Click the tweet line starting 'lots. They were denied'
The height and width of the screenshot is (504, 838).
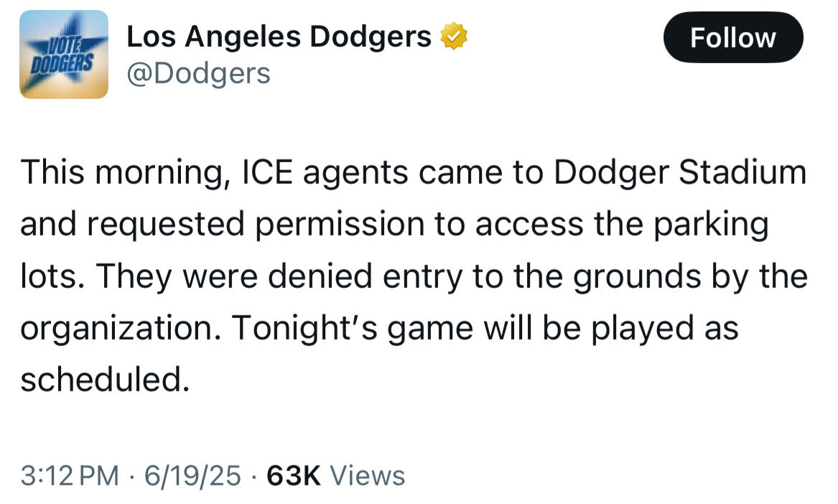(x=414, y=276)
